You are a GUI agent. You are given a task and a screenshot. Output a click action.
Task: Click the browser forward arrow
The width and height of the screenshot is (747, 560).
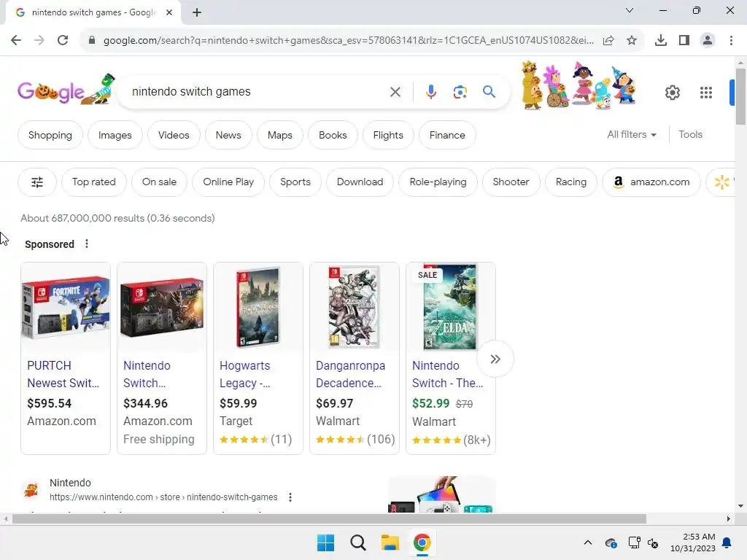39,40
